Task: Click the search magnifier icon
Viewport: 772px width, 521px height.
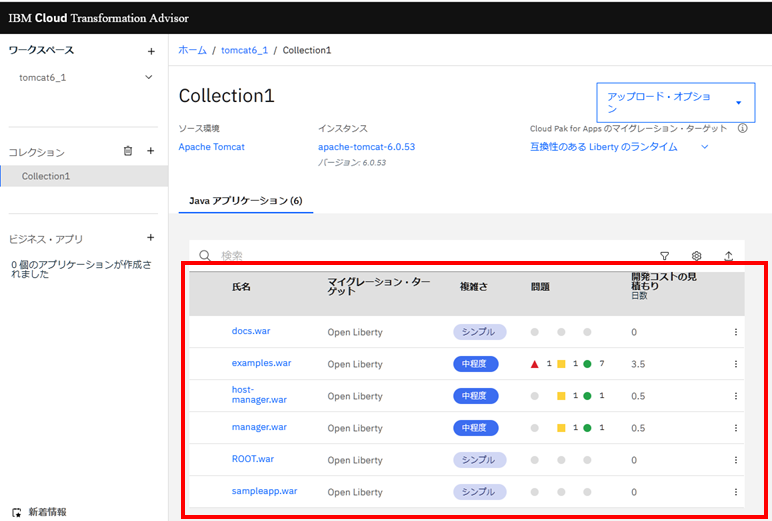Action: [205, 256]
